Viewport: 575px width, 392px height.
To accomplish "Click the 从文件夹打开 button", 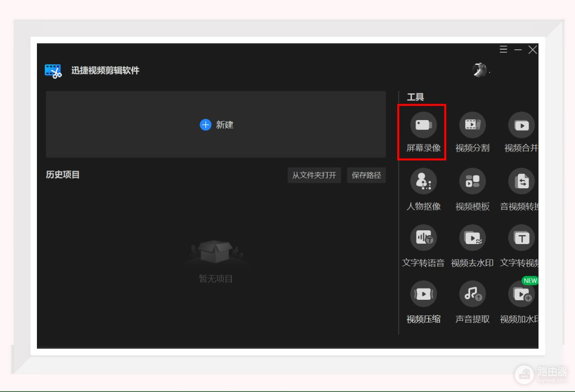I will point(314,175).
